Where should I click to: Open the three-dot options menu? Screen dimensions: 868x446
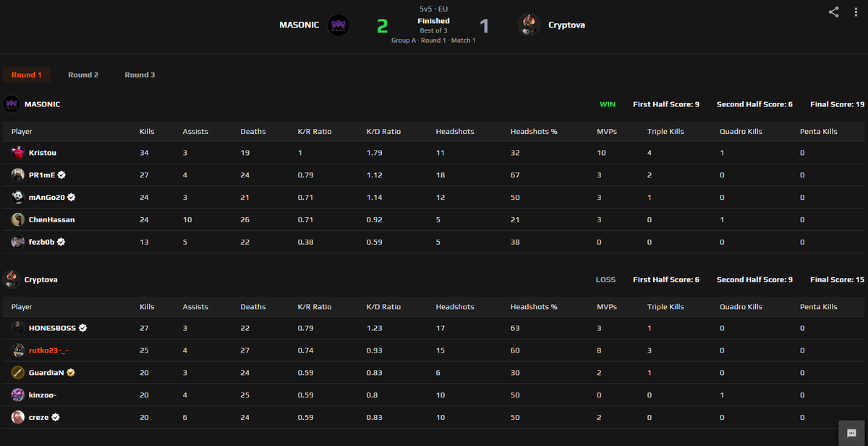click(856, 12)
